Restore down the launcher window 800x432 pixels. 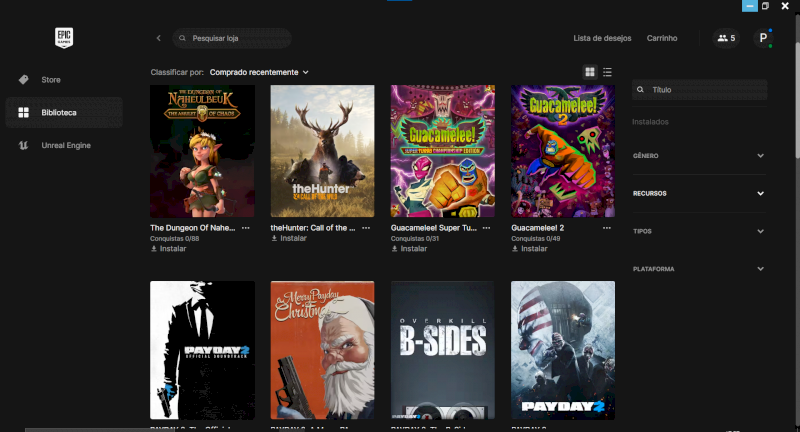(x=765, y=6)
